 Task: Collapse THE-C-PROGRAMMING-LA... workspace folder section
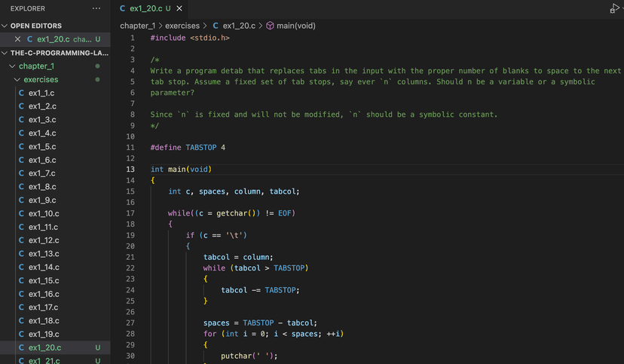click(x=5, y=53)
